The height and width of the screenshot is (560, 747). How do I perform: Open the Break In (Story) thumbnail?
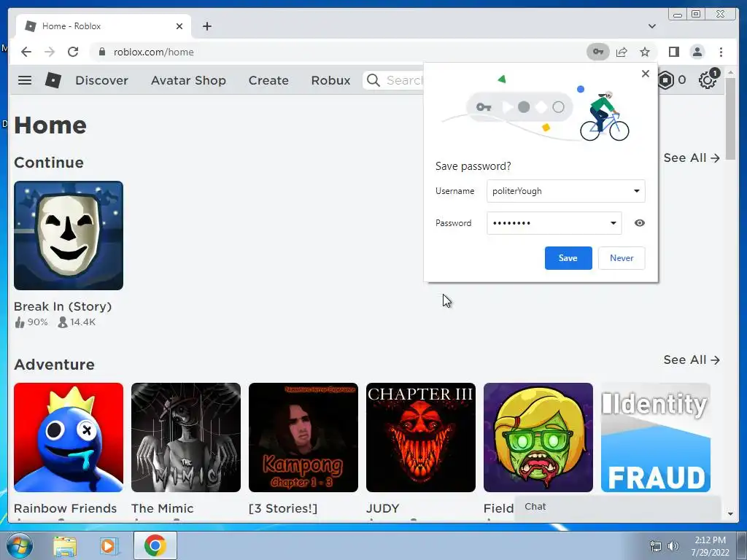click(x=69, y=236)
